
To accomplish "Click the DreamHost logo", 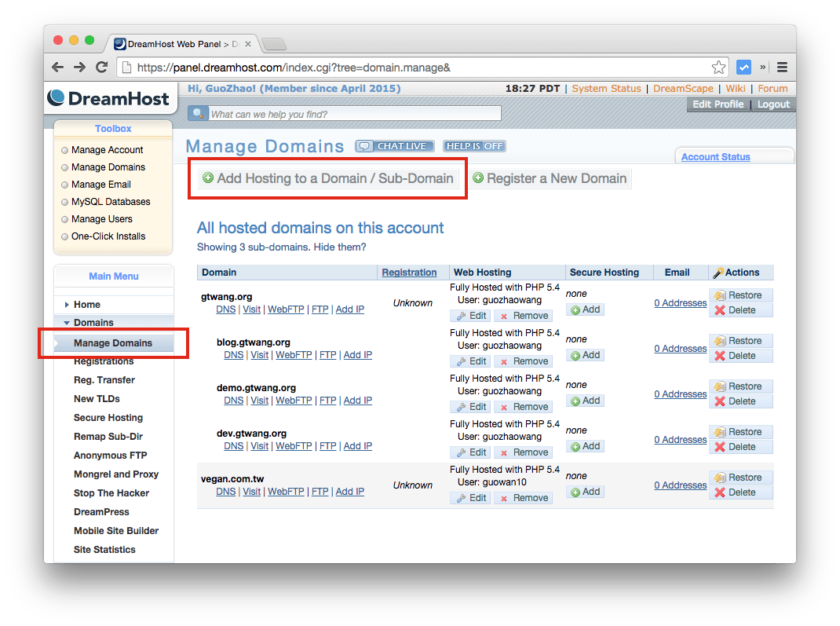I will pos(109,97).
